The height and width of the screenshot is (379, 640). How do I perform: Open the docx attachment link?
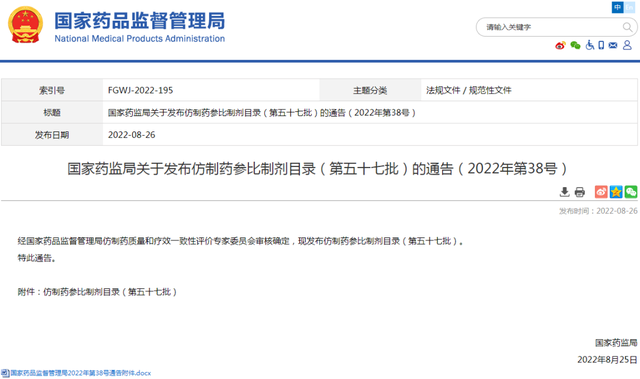pos(80,373)
